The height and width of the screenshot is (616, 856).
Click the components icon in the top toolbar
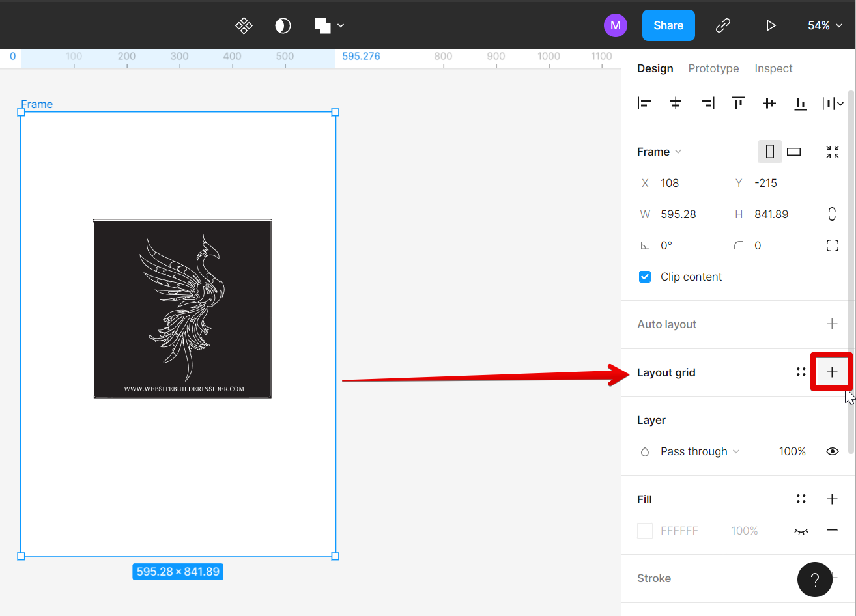244,25
